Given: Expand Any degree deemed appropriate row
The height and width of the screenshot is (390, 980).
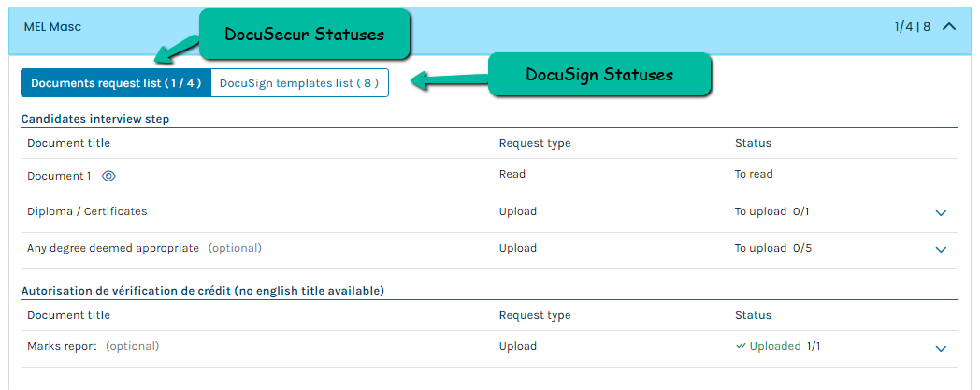Looking at the screenshot, I should pos(941,250).
